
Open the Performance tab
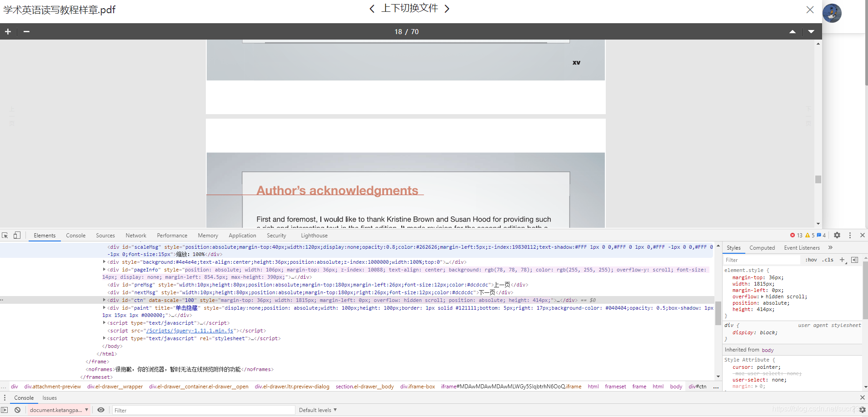coord(172,235)
